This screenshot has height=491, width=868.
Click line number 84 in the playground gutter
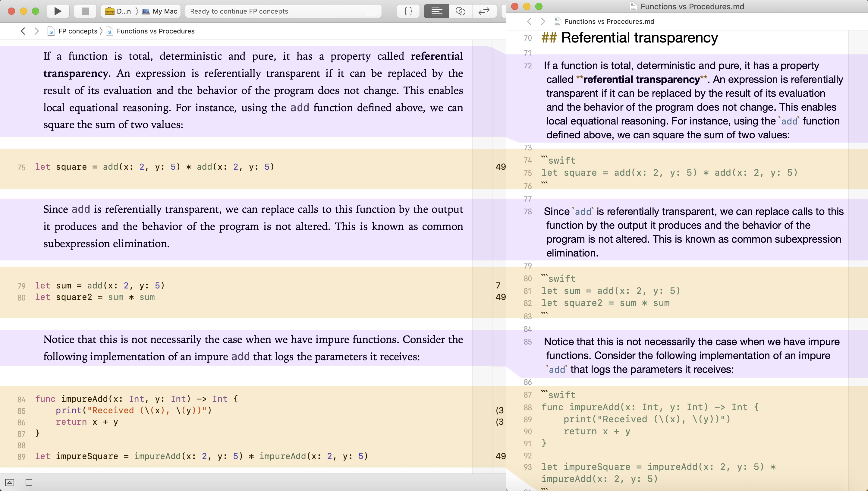pyautogui.click(x=21, y=399)
